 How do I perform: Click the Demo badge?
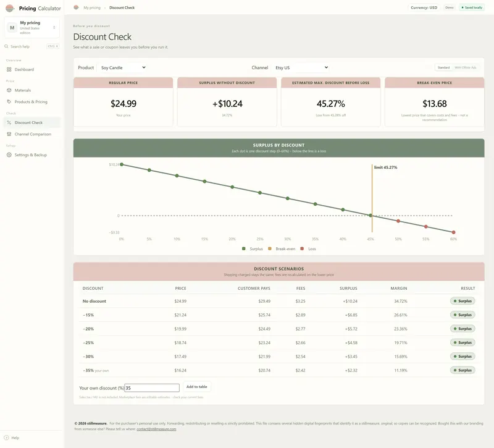450,7
